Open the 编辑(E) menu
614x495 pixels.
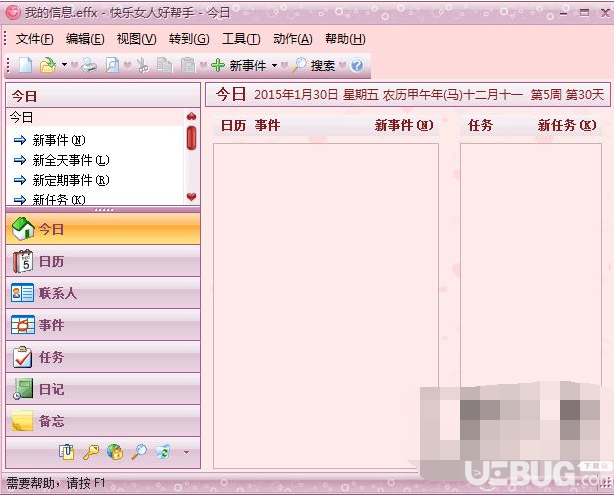pos(85,39)
